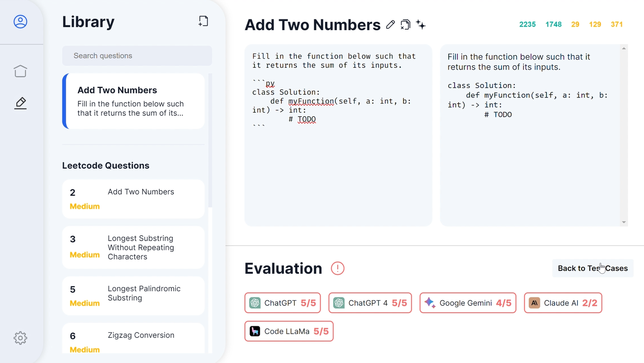Click the copy question icon beside title
Viewport: 644px width, 363px height.
point(406,25)
